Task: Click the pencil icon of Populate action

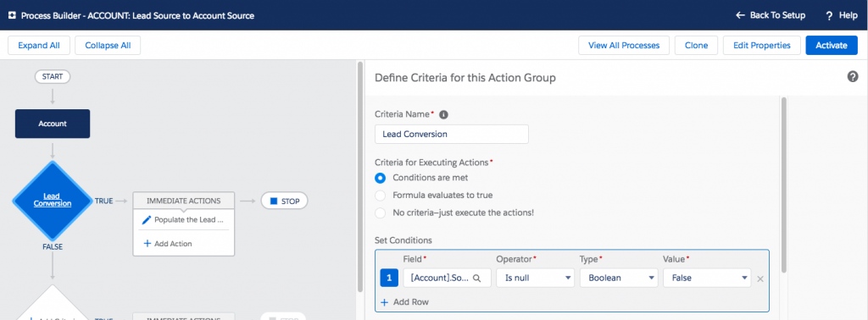Action: tap(146, 220)
